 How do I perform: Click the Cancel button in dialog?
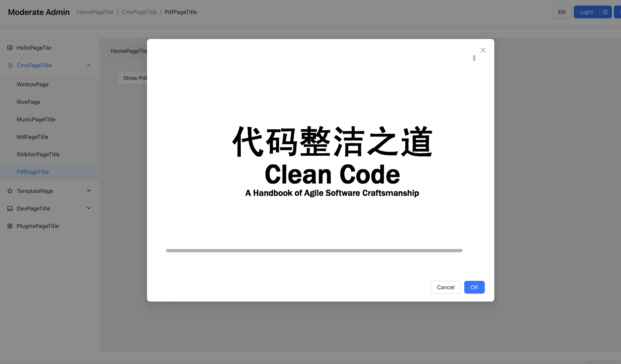pos(445,287)
